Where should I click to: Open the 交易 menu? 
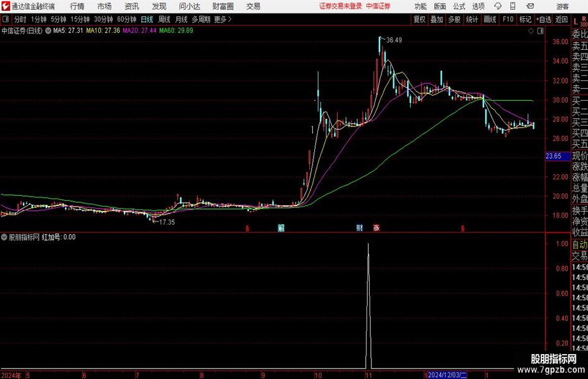coord(253,6)
